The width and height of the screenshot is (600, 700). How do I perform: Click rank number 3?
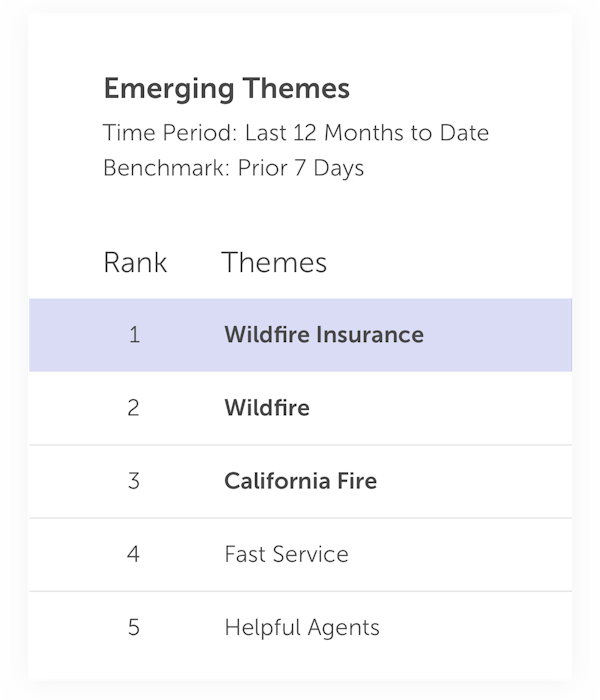[134, 481]
